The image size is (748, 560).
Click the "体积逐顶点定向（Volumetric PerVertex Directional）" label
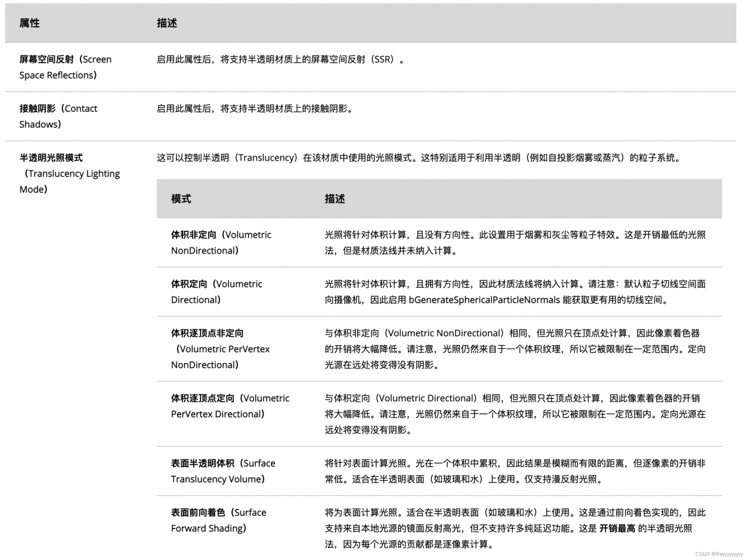(230, 406)
